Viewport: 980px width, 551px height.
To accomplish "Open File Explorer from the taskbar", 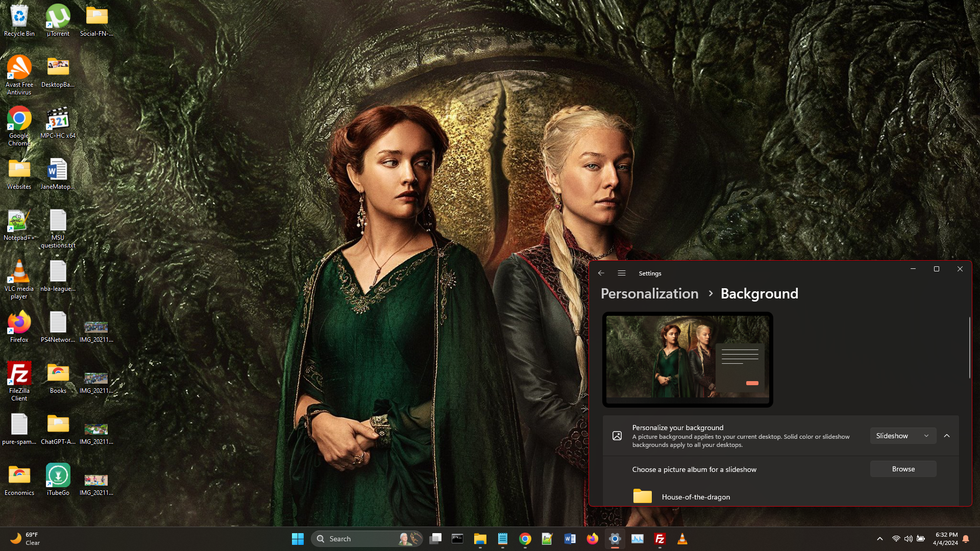I will click(x=480, y=539).
